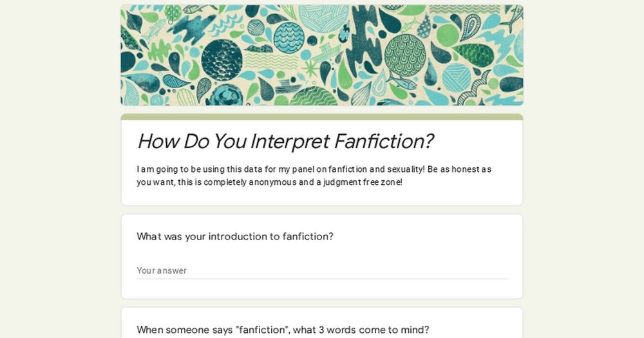This screenshot has width=644, height=338.
Task: Click the solid light green circle in banner
Action: (x=448, y=35)
